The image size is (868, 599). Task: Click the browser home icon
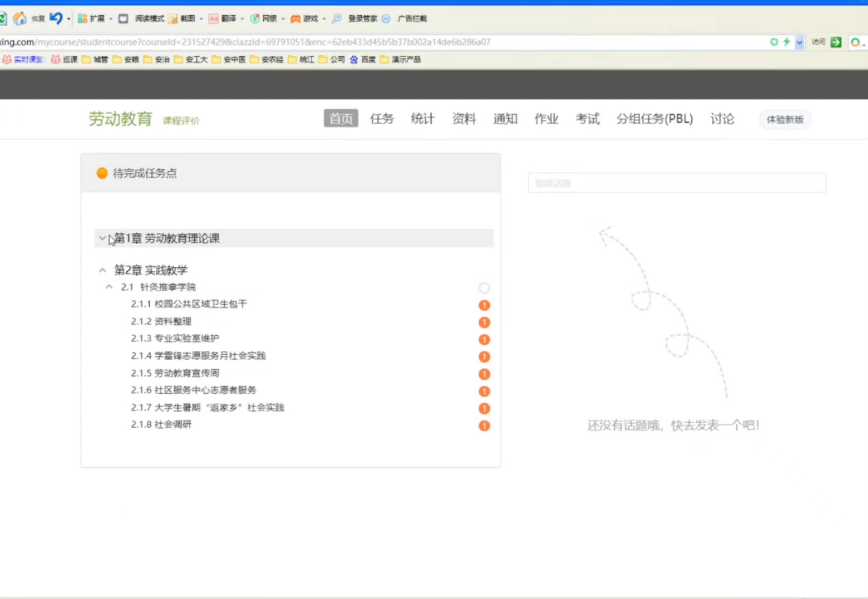click(19, 18)
